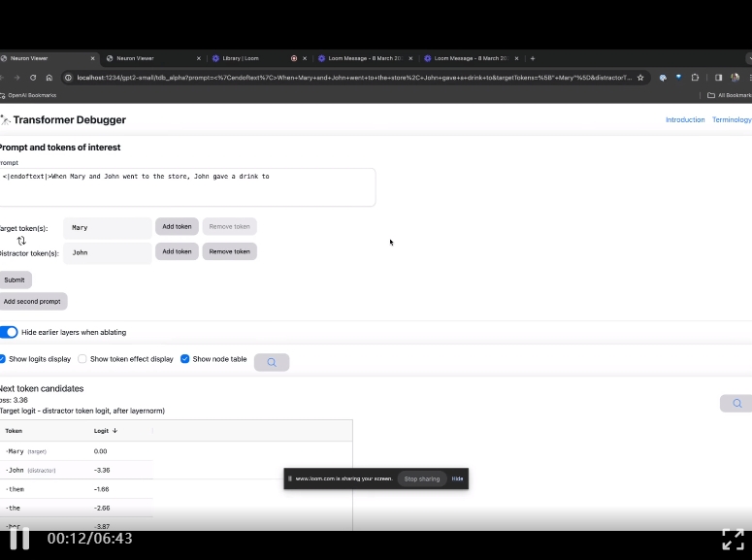Click recording indicator on Loom tab

coord(294,58)
